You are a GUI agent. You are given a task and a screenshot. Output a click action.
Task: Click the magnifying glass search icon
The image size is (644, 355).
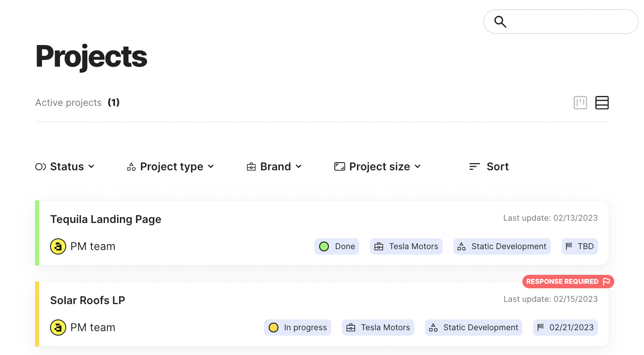[500, 22]
